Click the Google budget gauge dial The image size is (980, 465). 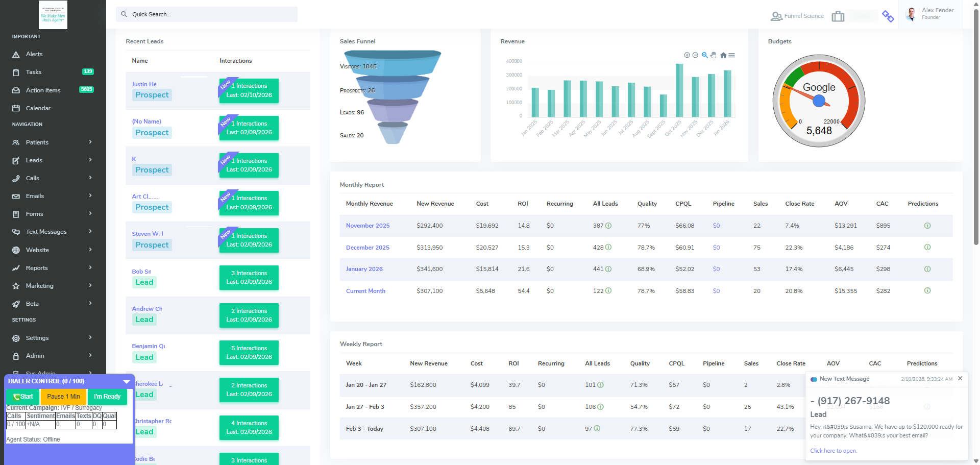(x=819, y=101)
